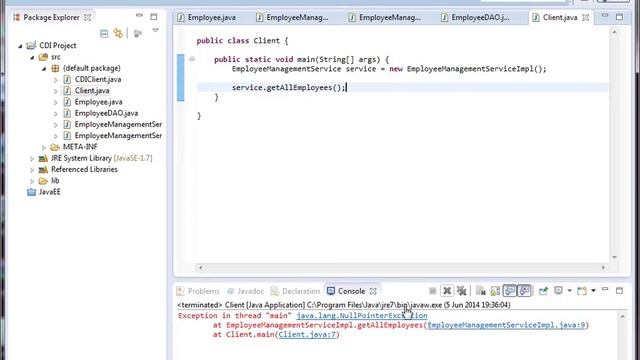Close the Package Explorer view
This screenshot has width=640, height=360.
pos(87,18)
